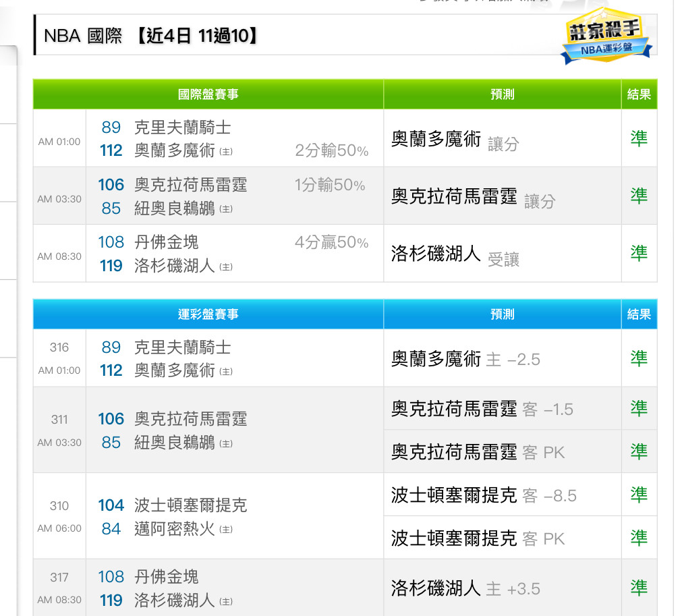The height and width of the screenshot is (616, 682).
Task: Click the 奧克拉荷馬雷霆 讓分 prediction
Action: (474, 197)
